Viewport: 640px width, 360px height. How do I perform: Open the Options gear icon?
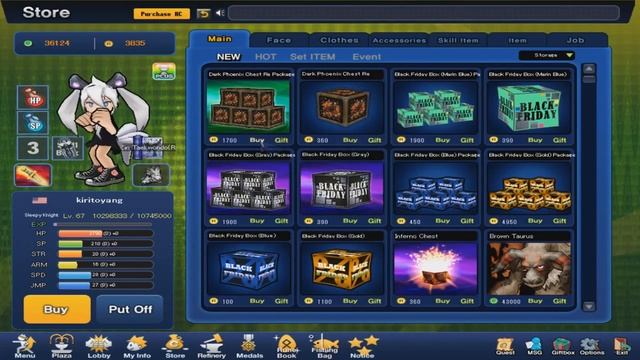click(x=592, y=346)
